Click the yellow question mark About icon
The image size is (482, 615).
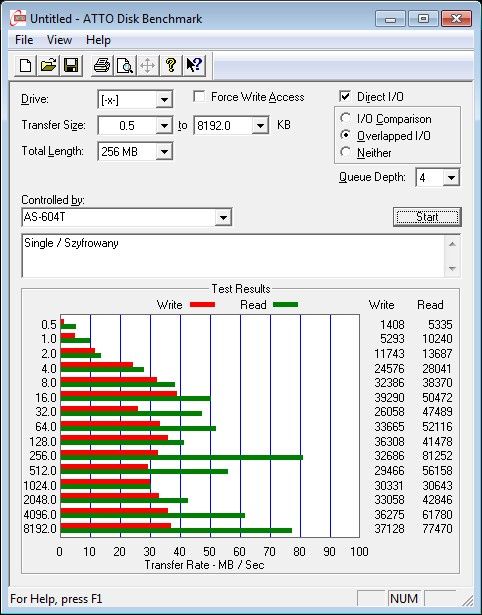(171, 65)
